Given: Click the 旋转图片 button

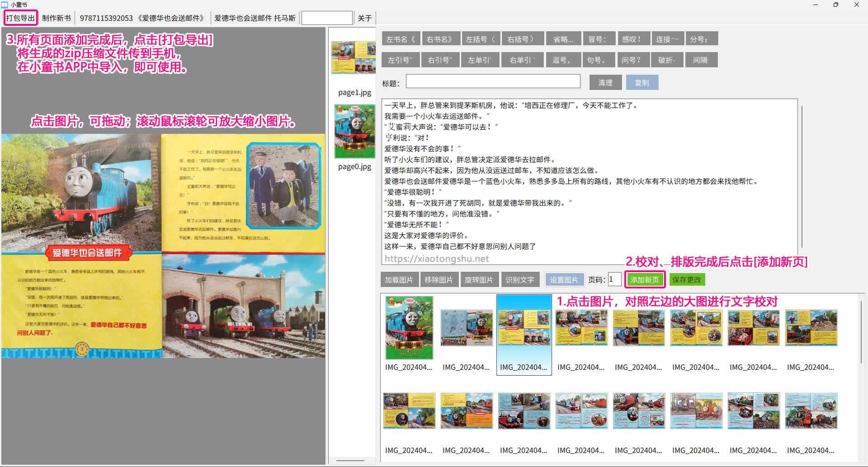Looking at the screenshot, I should click(479, 279).
